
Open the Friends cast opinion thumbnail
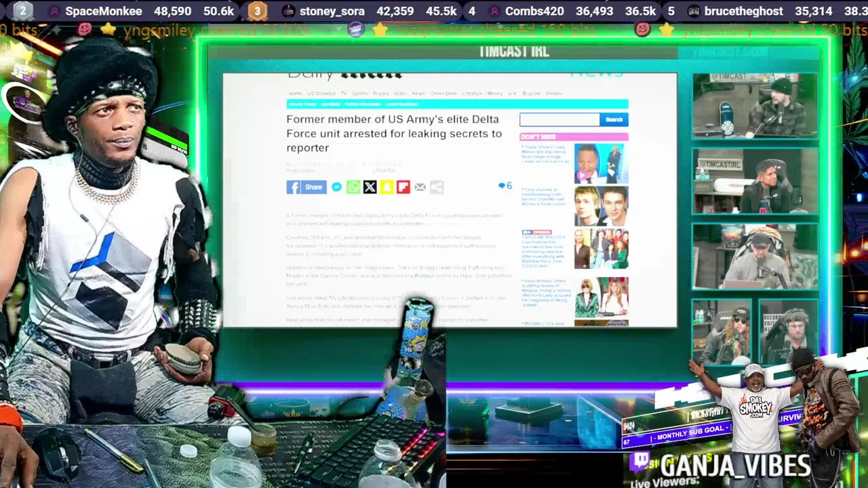[601, 249]
